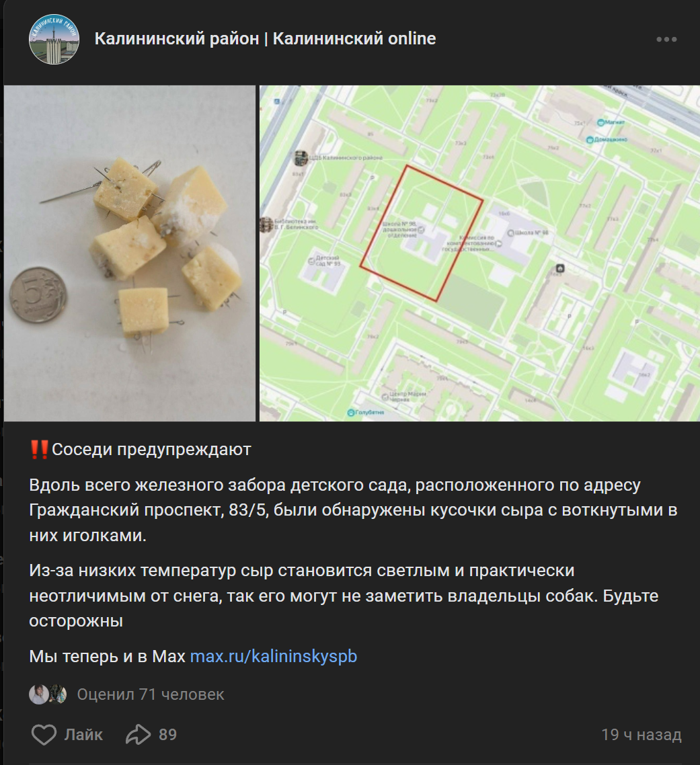This screenshot has height=765, width=700.
Task: Open the Калининский район | Калининский online community page
Action: (265, 38)
